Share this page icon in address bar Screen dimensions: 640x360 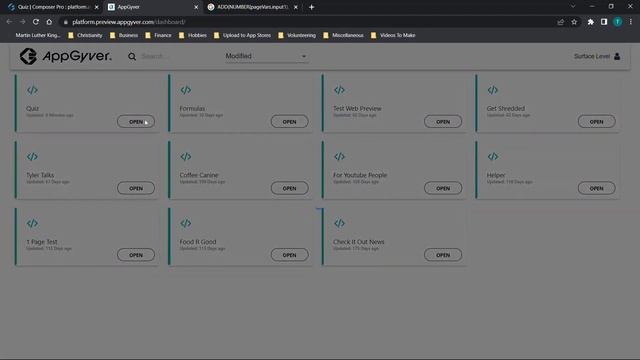(560, 22)
